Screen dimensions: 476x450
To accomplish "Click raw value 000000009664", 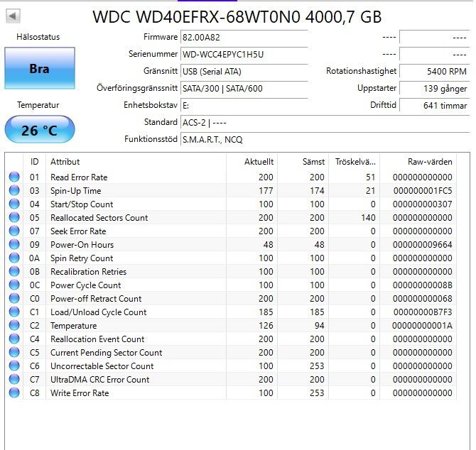I will (x=422, y=245).
